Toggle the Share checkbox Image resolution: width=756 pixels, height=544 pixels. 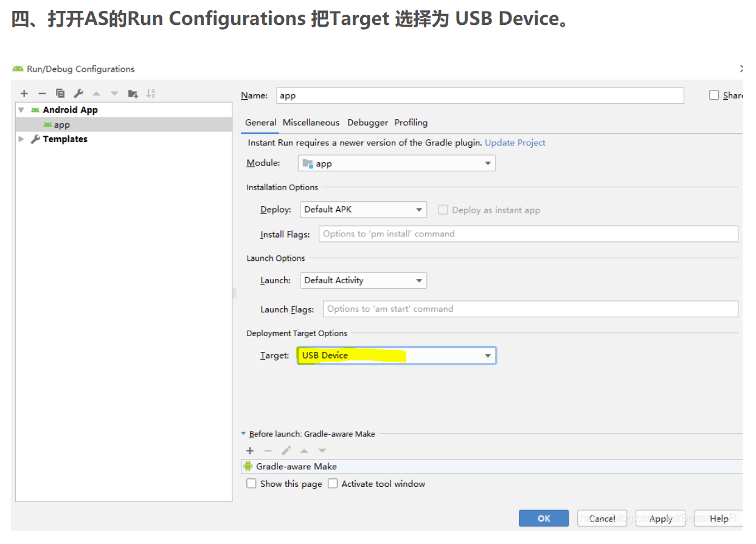pyautogui.click(x=714, y=95)
